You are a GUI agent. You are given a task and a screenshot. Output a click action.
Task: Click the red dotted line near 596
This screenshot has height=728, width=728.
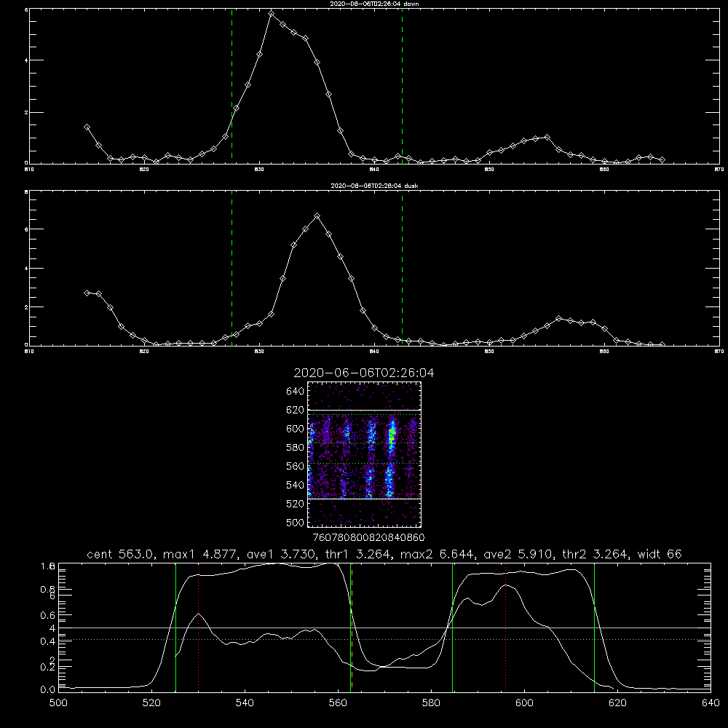(506, 627)
